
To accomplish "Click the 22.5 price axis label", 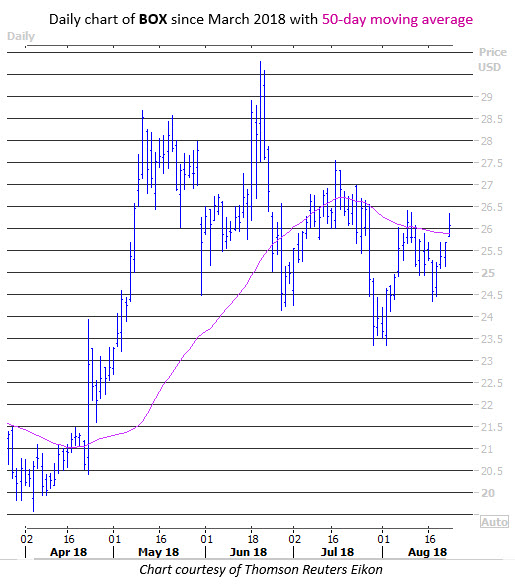I will point(492,383).
